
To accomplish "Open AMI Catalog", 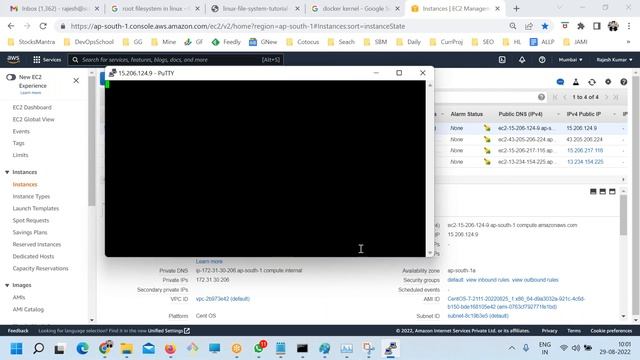I will pyautogui.click(x=28, y=309).
